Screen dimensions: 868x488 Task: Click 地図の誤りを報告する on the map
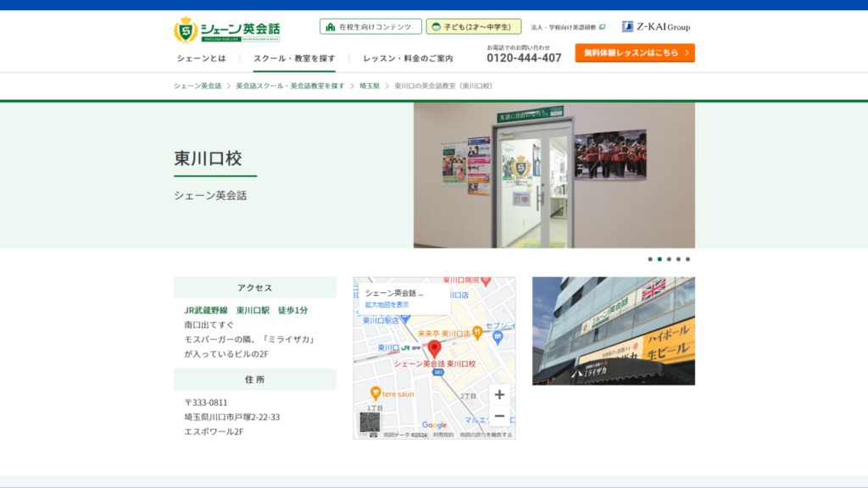pyautogui.click(x=486, y=435)
